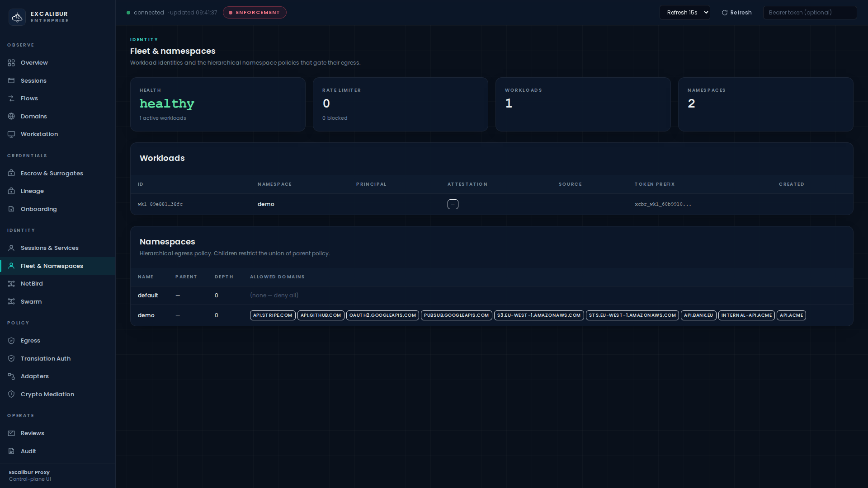Click the Domains globe icon
This screenshot has height=488, width=868.
tap(11, 117)
